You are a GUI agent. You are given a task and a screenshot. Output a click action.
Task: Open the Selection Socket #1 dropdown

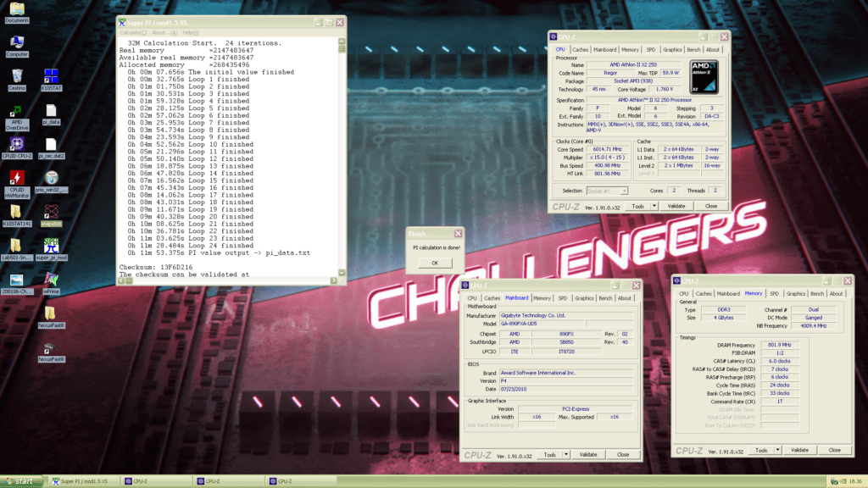[607, 191]
